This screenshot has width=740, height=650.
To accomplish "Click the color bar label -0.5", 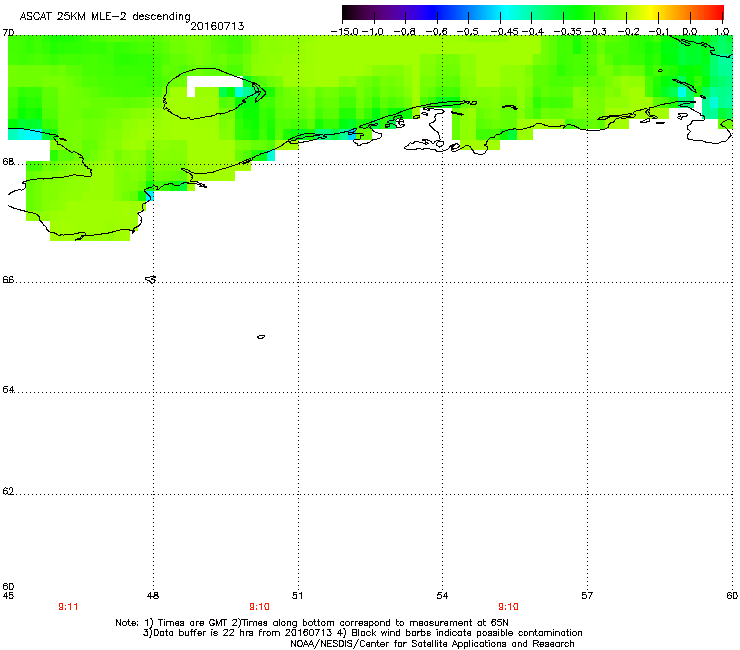I will 468,32.
